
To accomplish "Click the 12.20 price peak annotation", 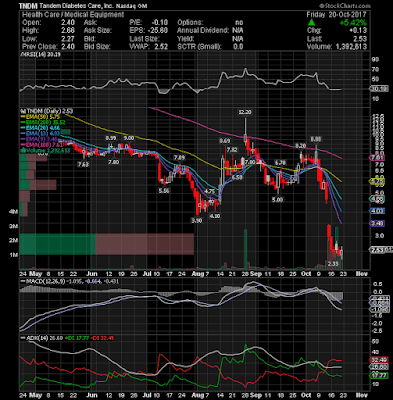I will (x=245, y=112).
